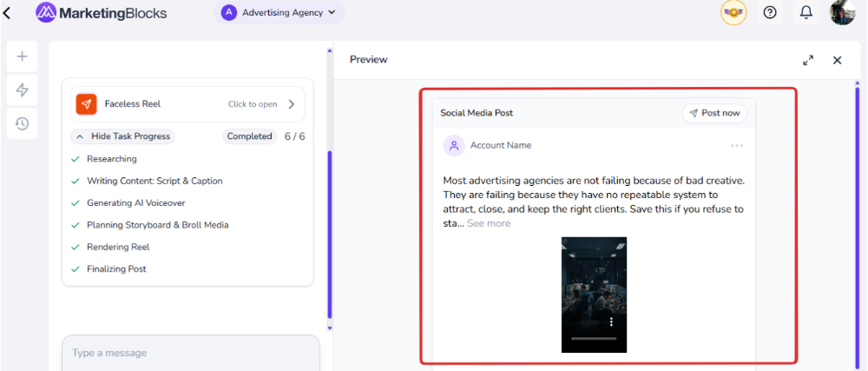The image size is (868, 371).
Task: Open the history clock sidebar icon
Action: [x=23, y=123]
